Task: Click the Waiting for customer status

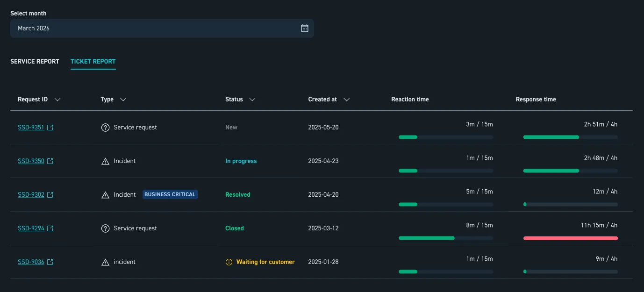Action: [x=265, y=262]
